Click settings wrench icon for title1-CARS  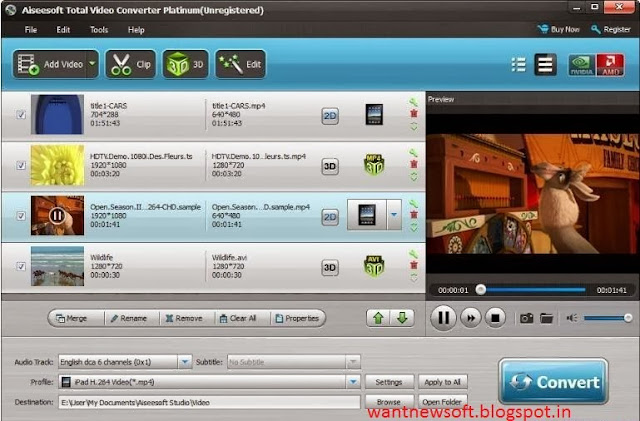(413, 102)
